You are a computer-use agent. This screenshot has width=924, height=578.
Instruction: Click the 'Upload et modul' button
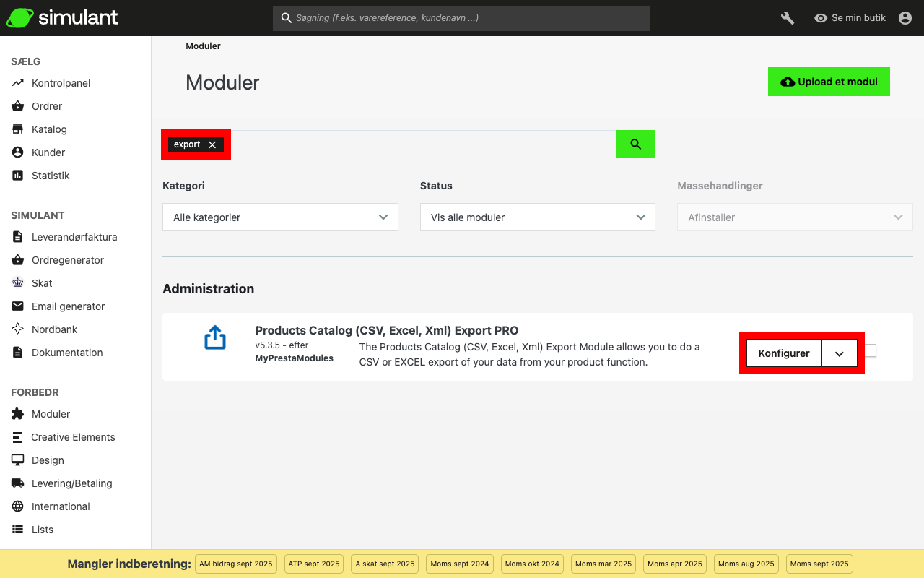(x=829, y=82)
